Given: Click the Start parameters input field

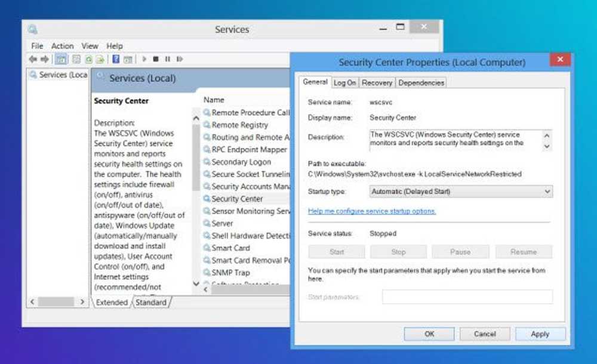Looking at the screenshot, I should click(x=467, y=297).
